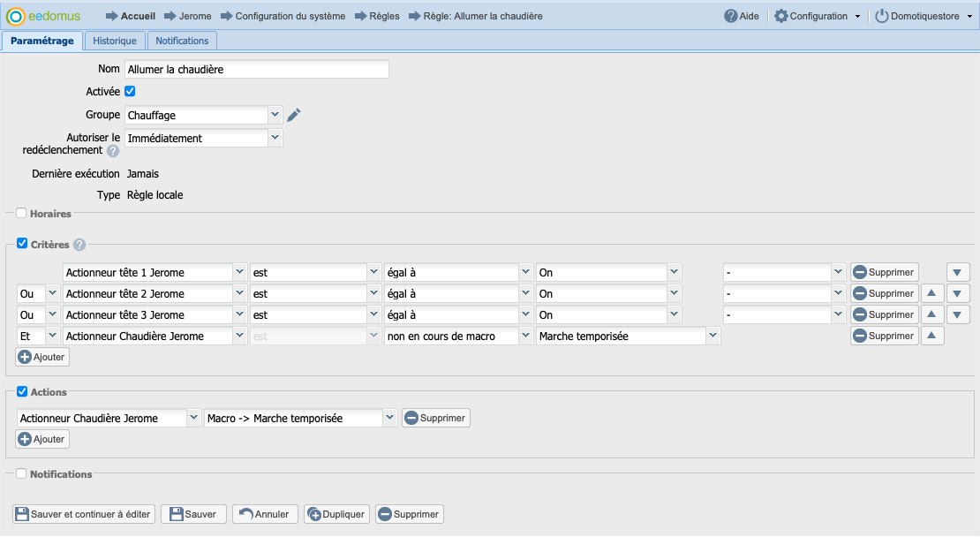Click Sauver et continuer à éditer
The image size is (980, 537).
85,514
